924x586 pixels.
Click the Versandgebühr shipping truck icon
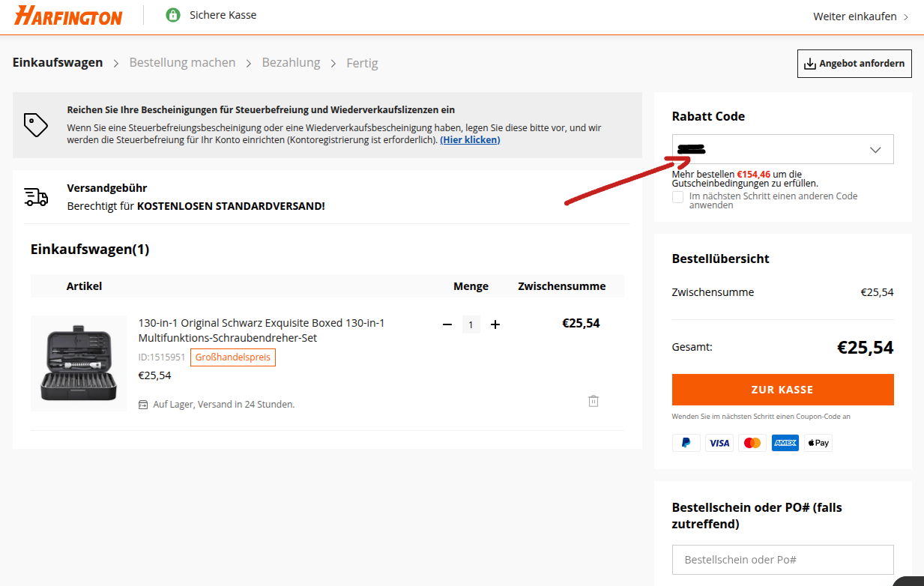click(x=35, y=197)
